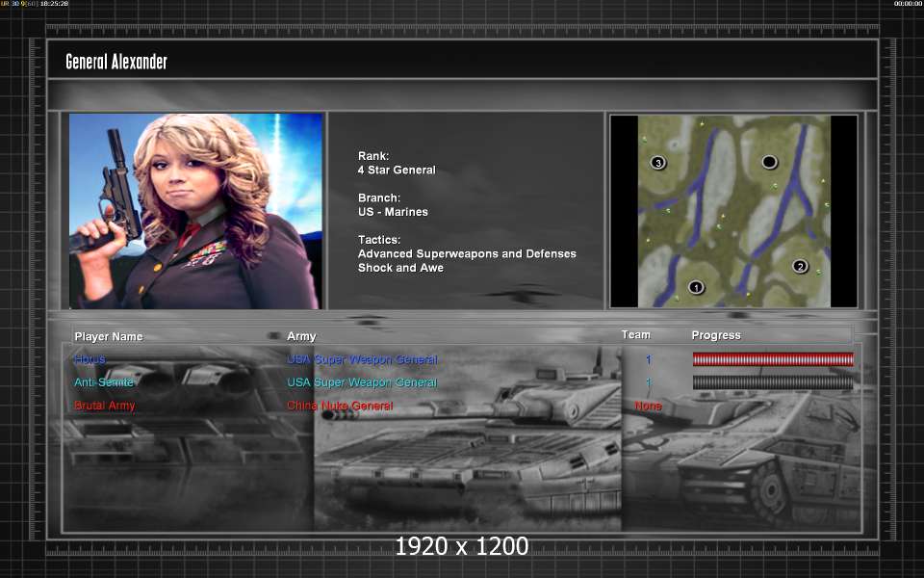Click the Player Name column header
This screenshot has height=578, width=924.
[x=109, y=336]
